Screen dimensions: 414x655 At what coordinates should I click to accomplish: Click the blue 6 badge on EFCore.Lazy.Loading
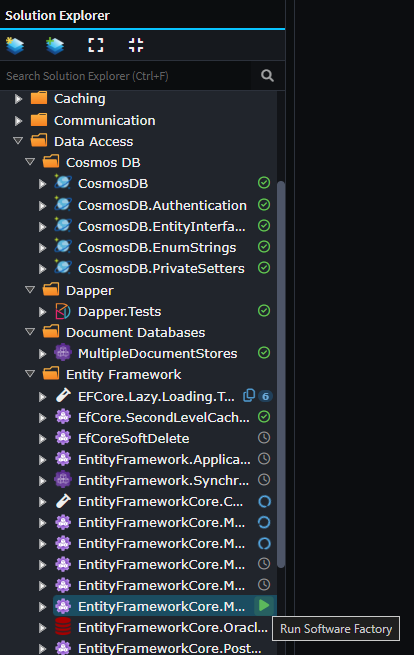265,396
